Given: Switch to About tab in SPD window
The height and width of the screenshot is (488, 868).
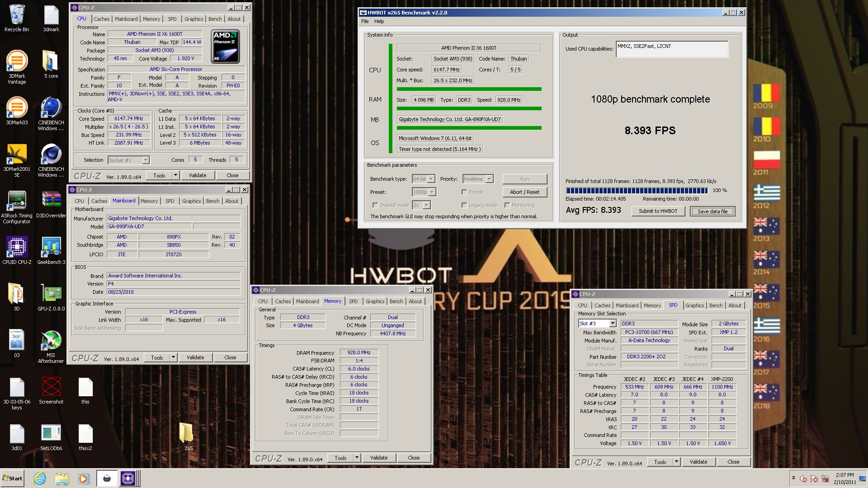Looking at the screenshot, I should (x=735, y=305).
